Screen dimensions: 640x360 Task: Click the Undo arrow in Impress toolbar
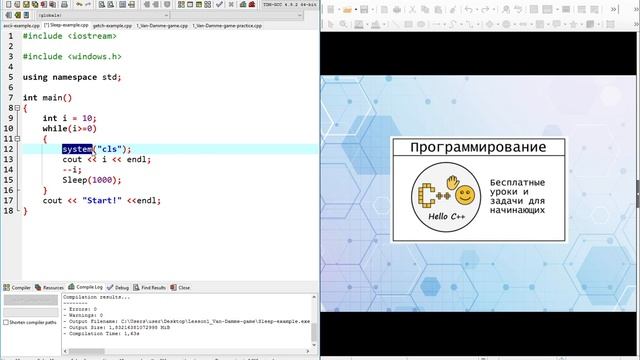pos(469,9)
